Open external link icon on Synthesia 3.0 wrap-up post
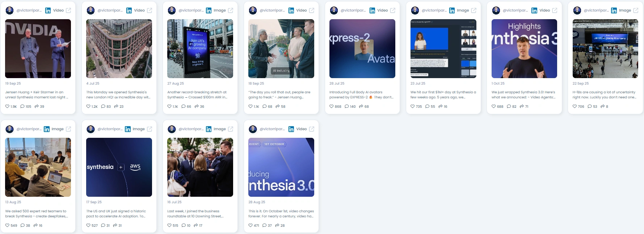 [x=555, y=10]
